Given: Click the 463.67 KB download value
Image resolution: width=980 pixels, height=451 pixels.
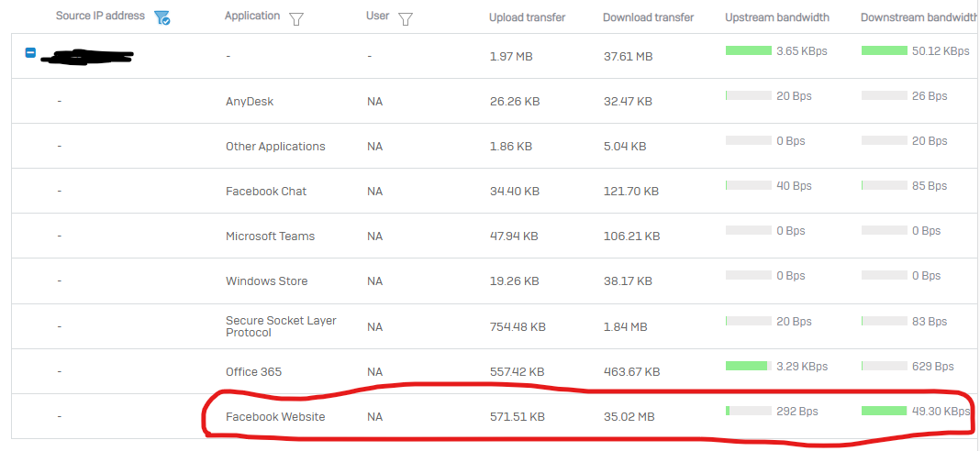Looking at the screenshot, I should pos(631,371).
